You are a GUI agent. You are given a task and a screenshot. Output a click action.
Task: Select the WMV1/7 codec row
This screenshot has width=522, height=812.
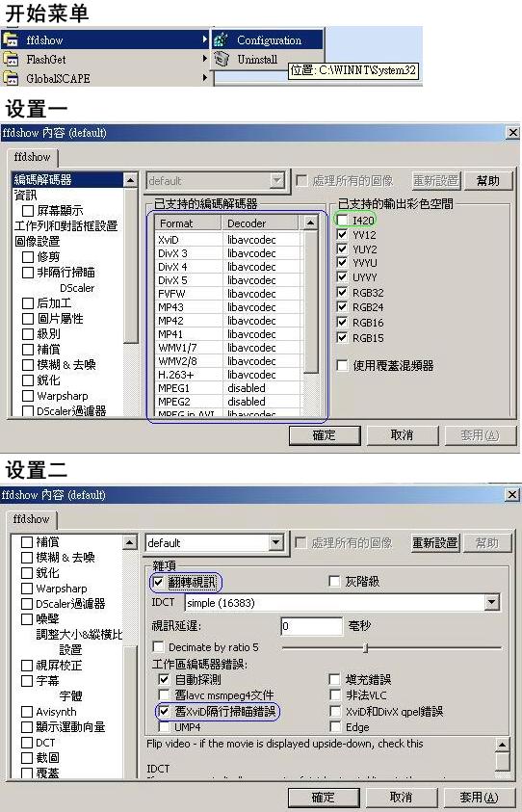pyautogui.click(x=228, y=348)
